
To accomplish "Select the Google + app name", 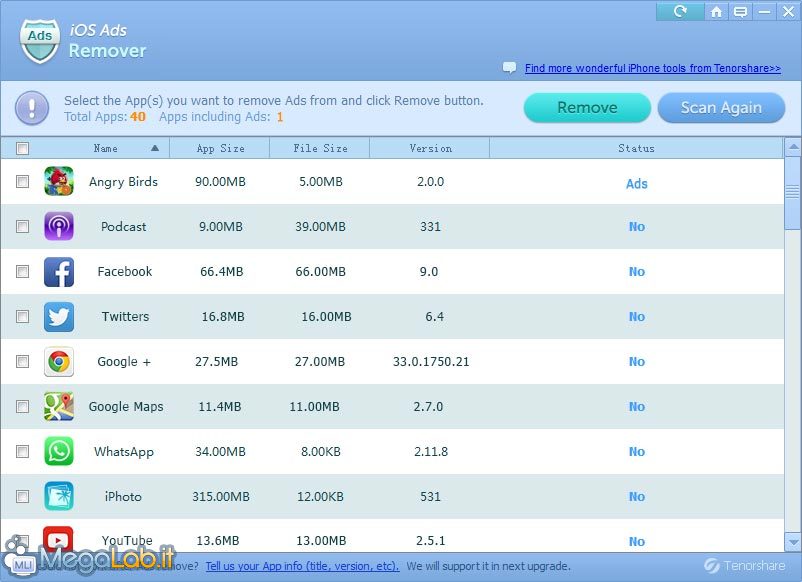I will click(124, 362).
